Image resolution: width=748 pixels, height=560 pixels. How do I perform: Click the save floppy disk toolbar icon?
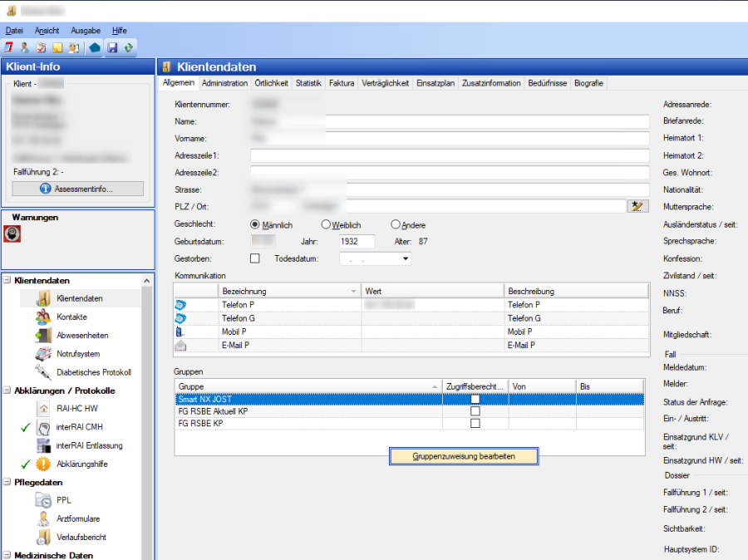tap(112, 47)
